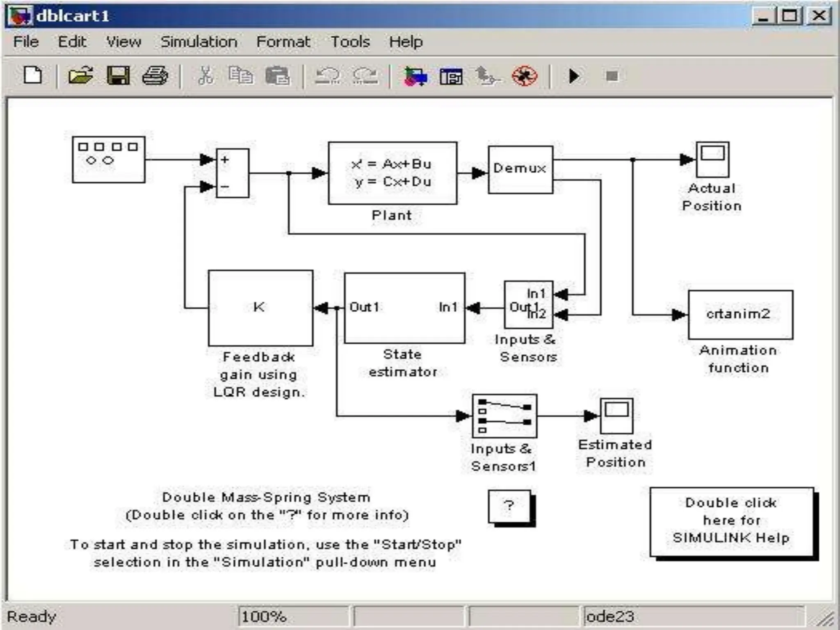Viewport: 840px width, 630px height.
Task: Select the K feedback gain block
Action: (260, 308)
